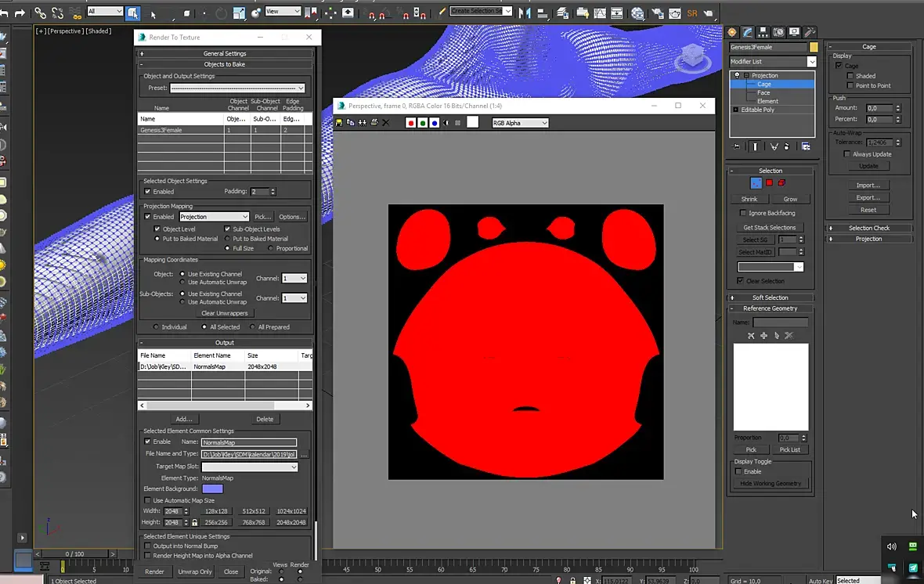
Task: Toggle the Pin Stack icon
Action: point(736,146)
